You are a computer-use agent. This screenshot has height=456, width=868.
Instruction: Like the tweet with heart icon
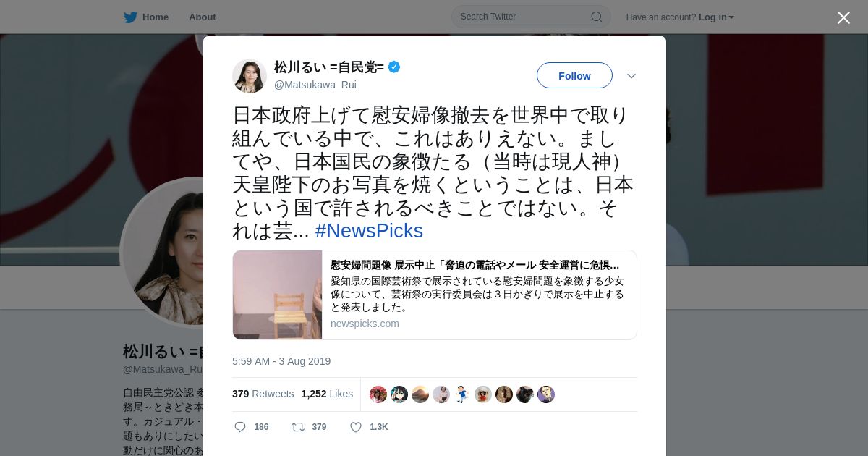356,427
